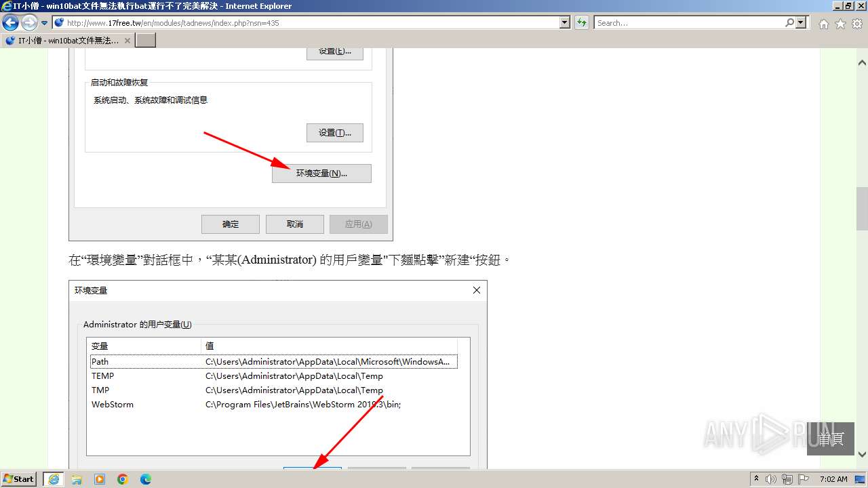
Task: Open a new blank tab
Action: pyautogui.click(x=146, y=41)
